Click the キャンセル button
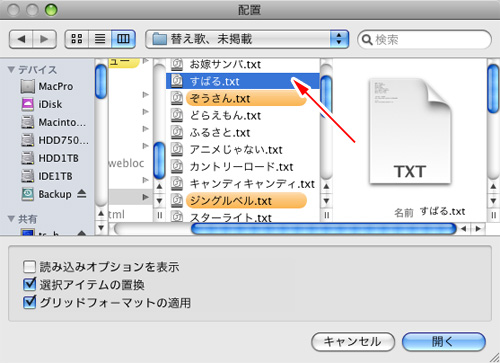 pos(353,342)
